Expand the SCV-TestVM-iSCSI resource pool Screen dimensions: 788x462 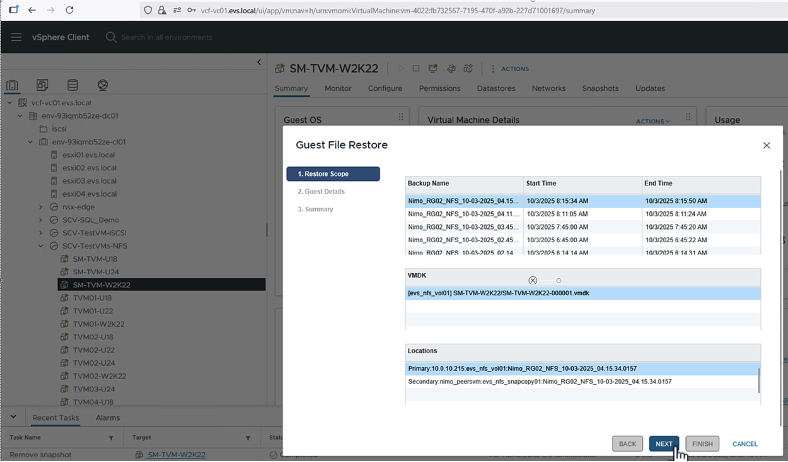click(x=41, y=233)
